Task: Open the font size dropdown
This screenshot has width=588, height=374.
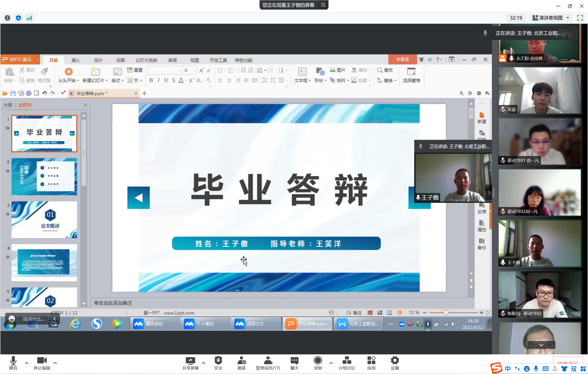Action: tap(195, 70)
